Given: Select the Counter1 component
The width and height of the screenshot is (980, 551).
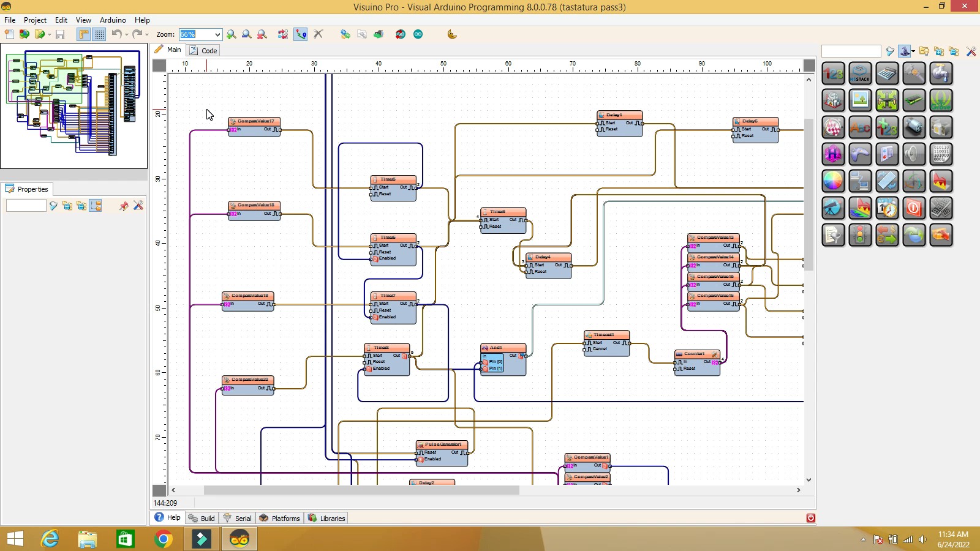Looking at the screenshot, I should [x=697, y=362].
